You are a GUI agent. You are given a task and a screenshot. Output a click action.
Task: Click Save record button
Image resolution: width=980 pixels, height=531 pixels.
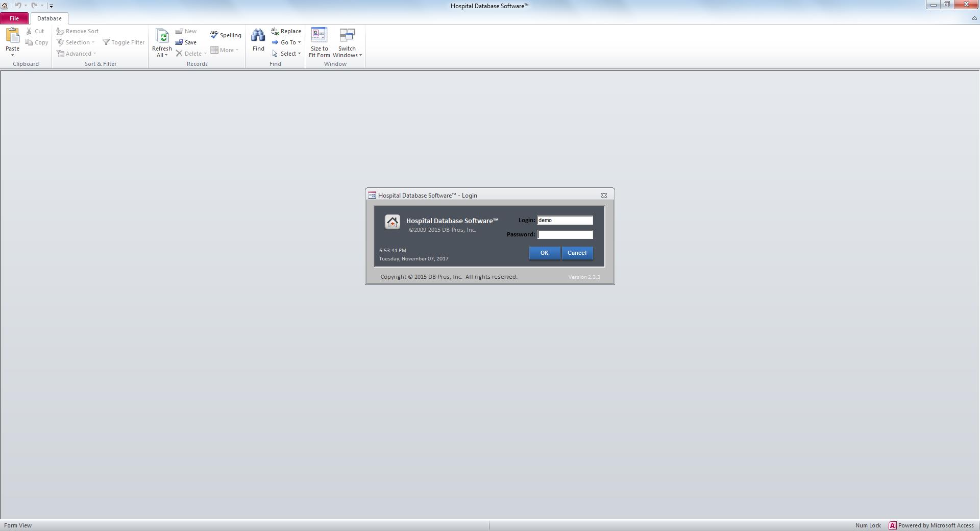186,42
